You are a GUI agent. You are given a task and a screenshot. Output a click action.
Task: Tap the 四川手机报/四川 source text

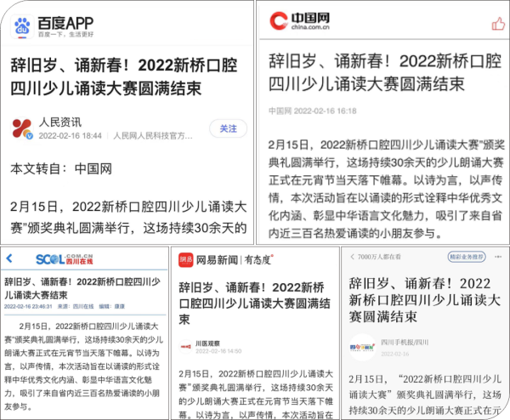(405, 342)
